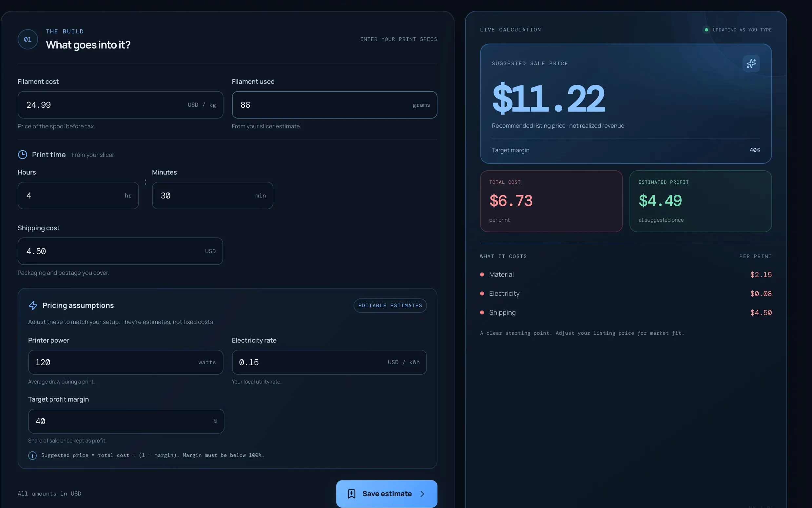
Task: Click the Electricity cost $0.08 value
Action: [x=761, y=293]
